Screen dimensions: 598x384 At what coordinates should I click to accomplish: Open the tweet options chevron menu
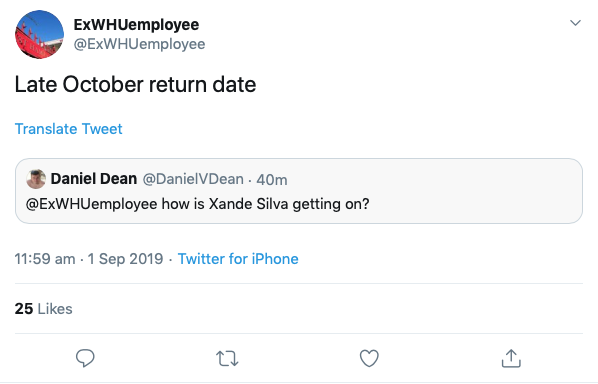(x=575, y=23)
